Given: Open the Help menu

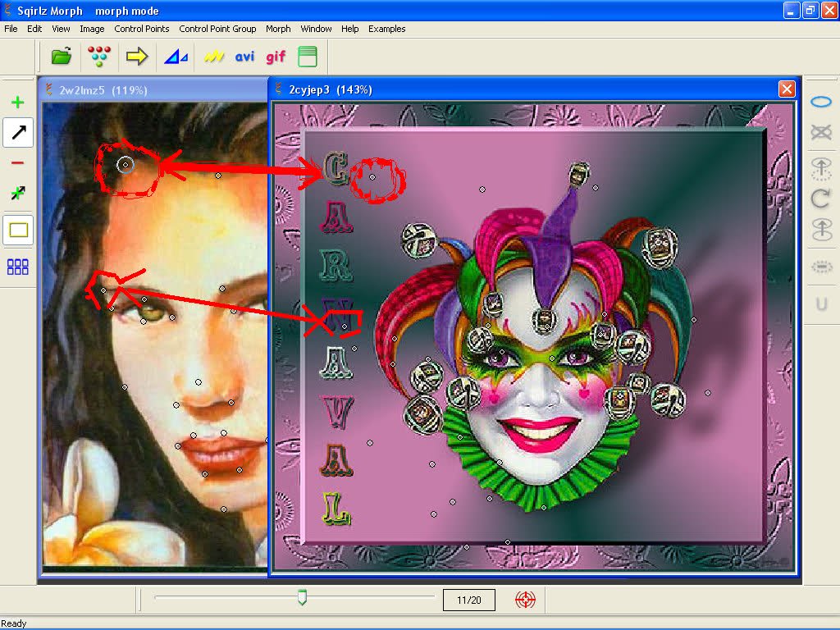Looking at the screenshot, I should point(349,29).
